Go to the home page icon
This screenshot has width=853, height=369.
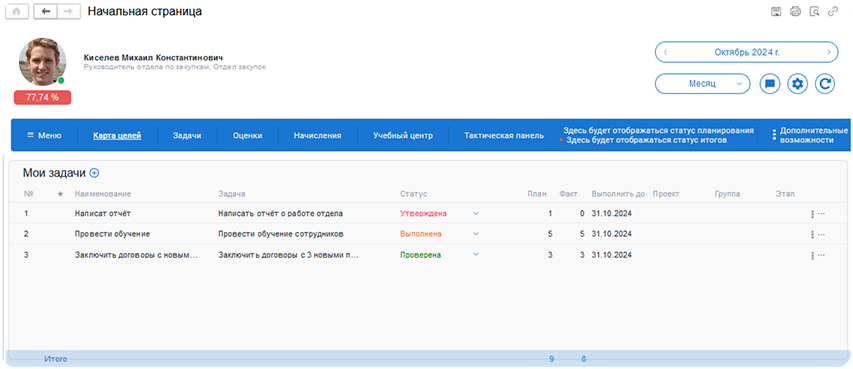17,11
